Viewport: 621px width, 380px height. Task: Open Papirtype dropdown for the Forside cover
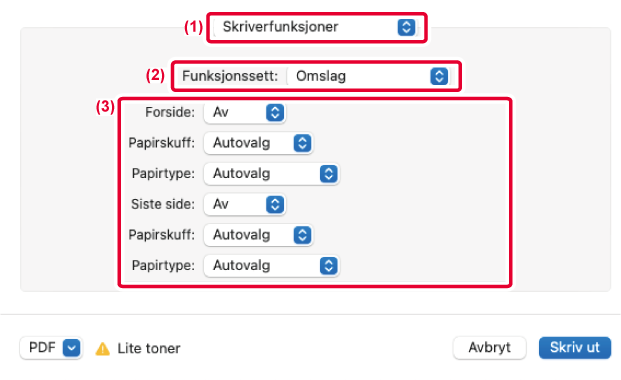pos(272,174)
